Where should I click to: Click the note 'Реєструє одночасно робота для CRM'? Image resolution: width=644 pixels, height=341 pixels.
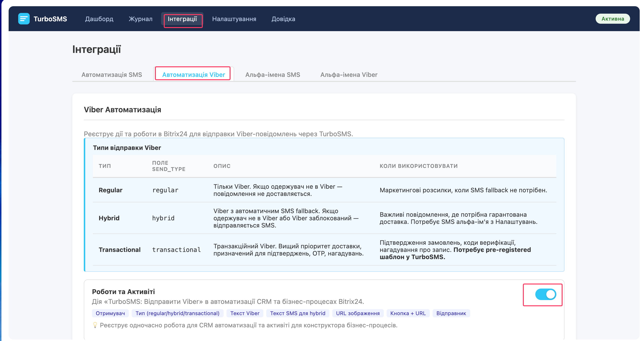point(249,325)
